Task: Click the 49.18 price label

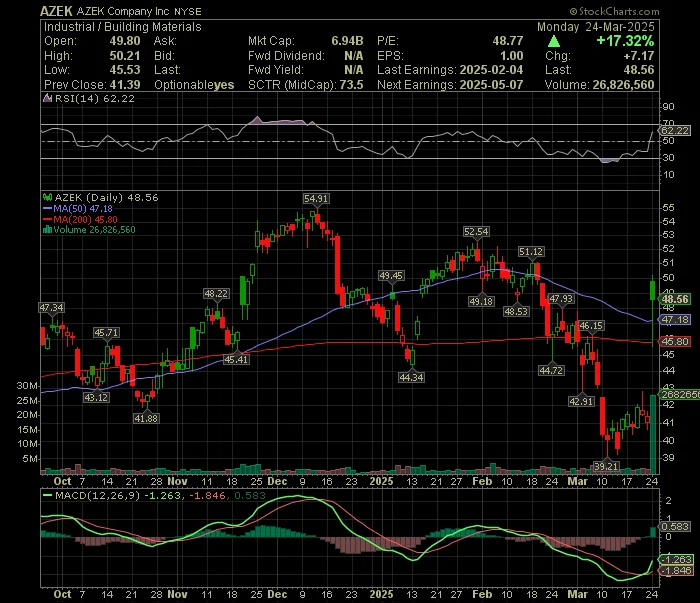Action: point(481,302)
